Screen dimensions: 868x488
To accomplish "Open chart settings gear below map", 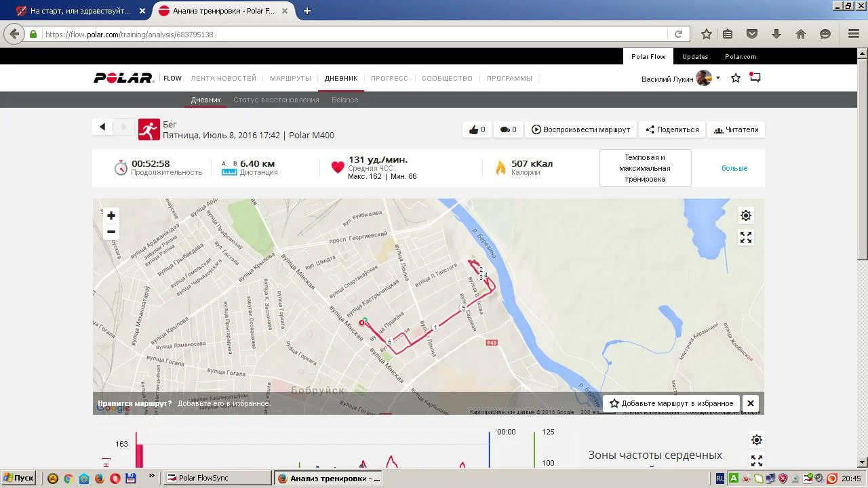I will (x=757, y=440).
